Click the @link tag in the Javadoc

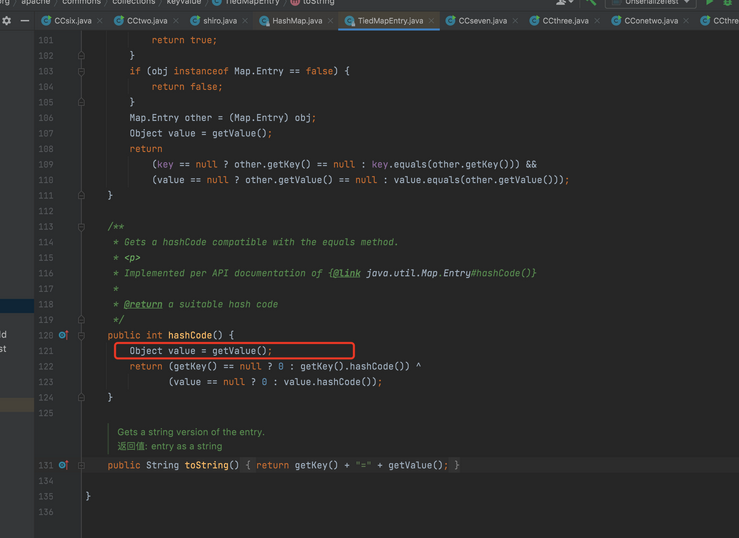point(346,273)
